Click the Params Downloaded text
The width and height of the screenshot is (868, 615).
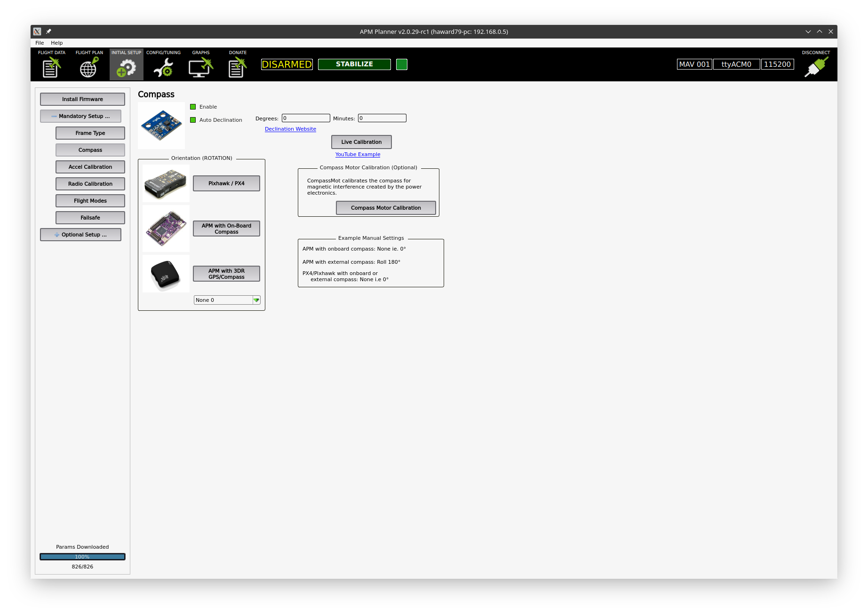[x=82, y=547]
